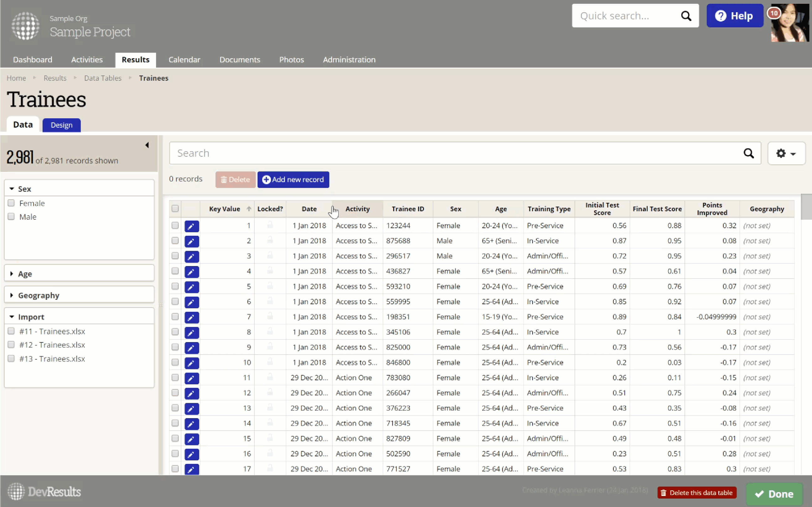812x507 pixels.
Task: Click Add new record button
Action: [293, 179]
